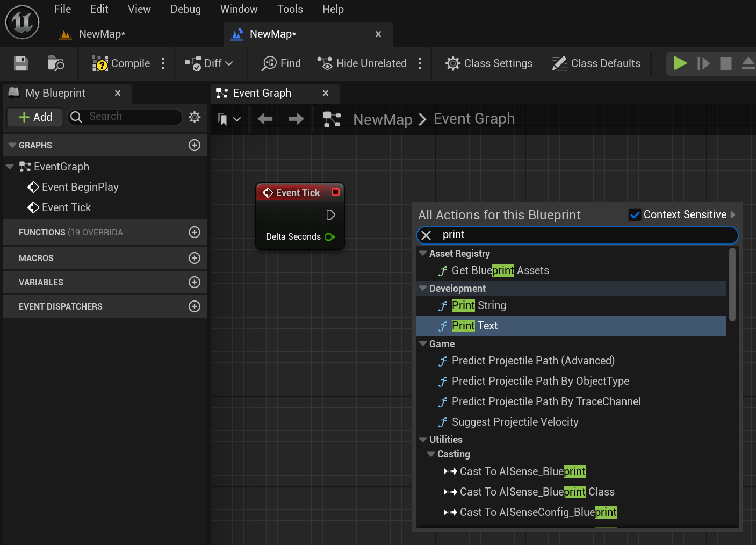Screen dimensions: 756x545
Task: Collapse the Asset Registry category
Action: pyautogui.click(x=423, y=253)
